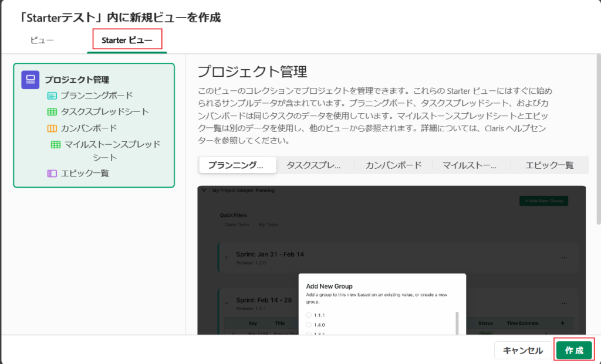This screenshot has width=601, height=364.
Task: Click ellipsis icon on Sprint Jan 31 row
Action: tap(565, 257)
